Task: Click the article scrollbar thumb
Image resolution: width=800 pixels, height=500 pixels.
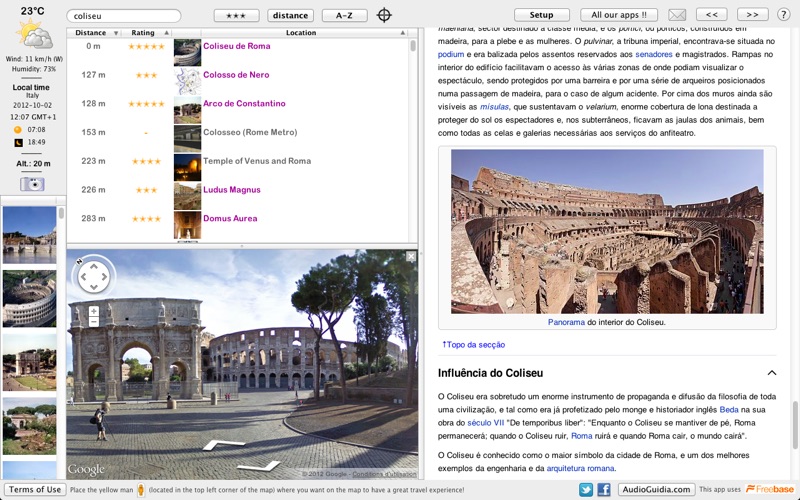Action: 795,427
